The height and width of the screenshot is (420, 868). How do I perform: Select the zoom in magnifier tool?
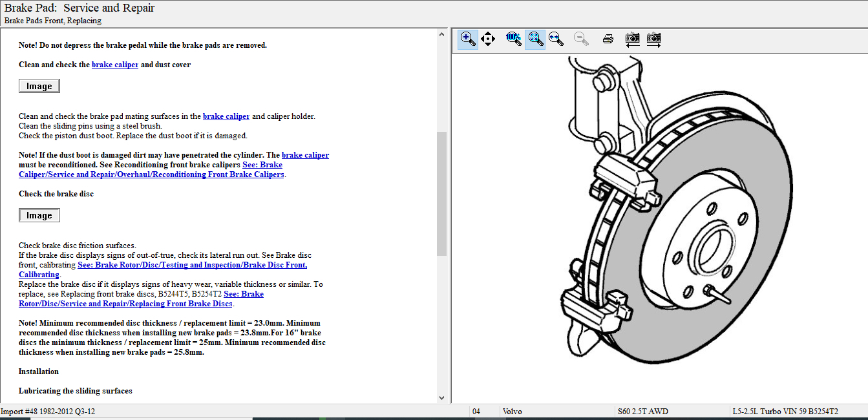[x=468, y=39]
